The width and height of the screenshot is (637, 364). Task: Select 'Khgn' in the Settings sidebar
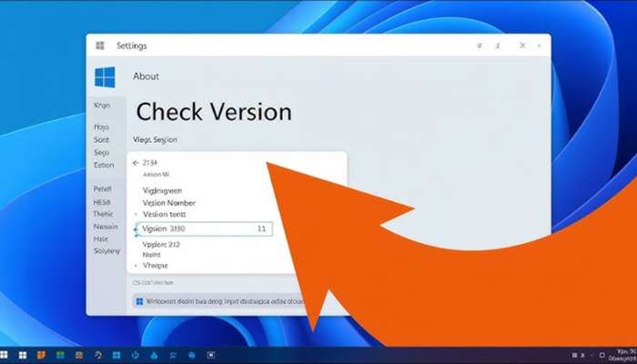point(102,106)
